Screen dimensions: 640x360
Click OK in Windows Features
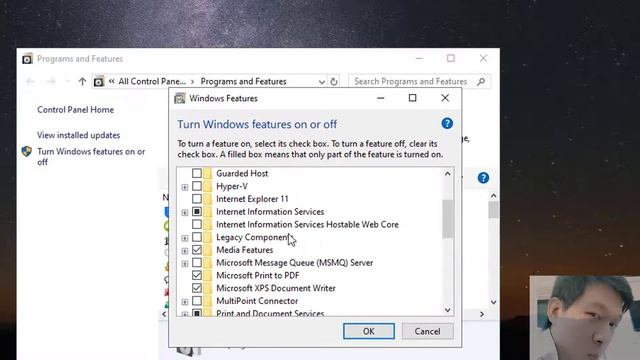[x=369, y=331]
